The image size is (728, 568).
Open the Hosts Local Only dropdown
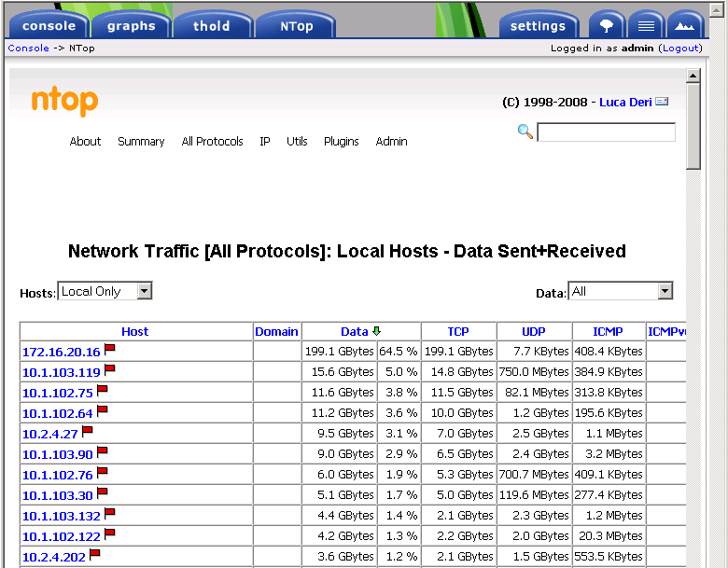tap(105, 291)
